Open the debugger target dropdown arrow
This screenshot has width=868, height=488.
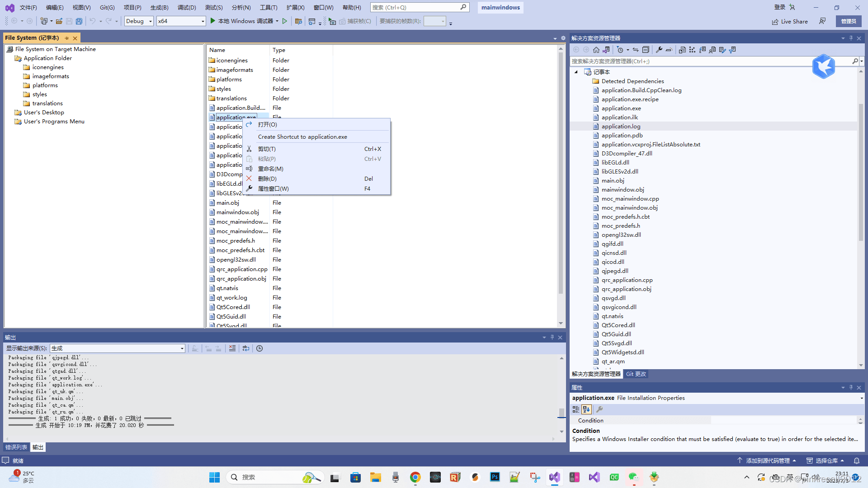277,21
